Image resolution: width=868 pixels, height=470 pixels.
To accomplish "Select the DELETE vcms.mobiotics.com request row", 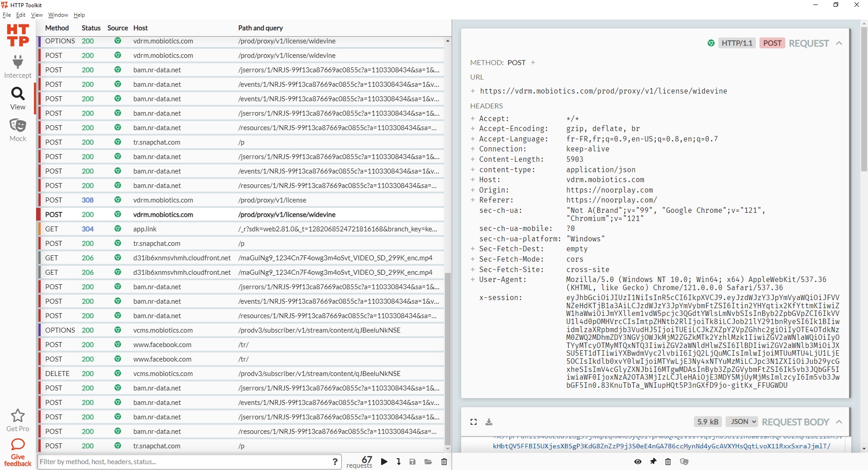I will [241, 373].
